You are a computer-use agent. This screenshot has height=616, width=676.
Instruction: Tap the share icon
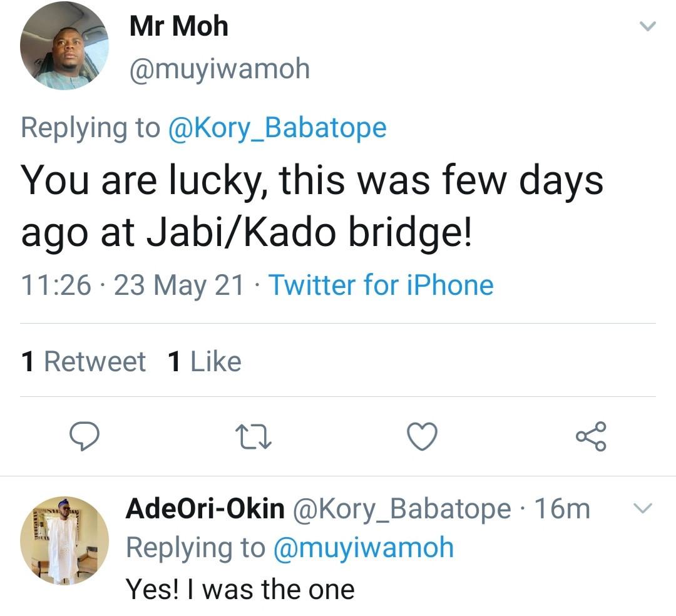[x=591, y=436]
